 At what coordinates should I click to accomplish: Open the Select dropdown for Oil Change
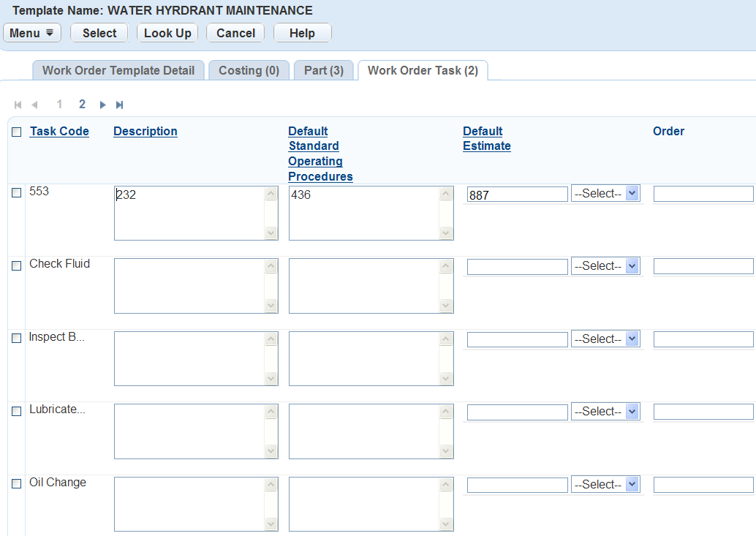pos(605,485)
